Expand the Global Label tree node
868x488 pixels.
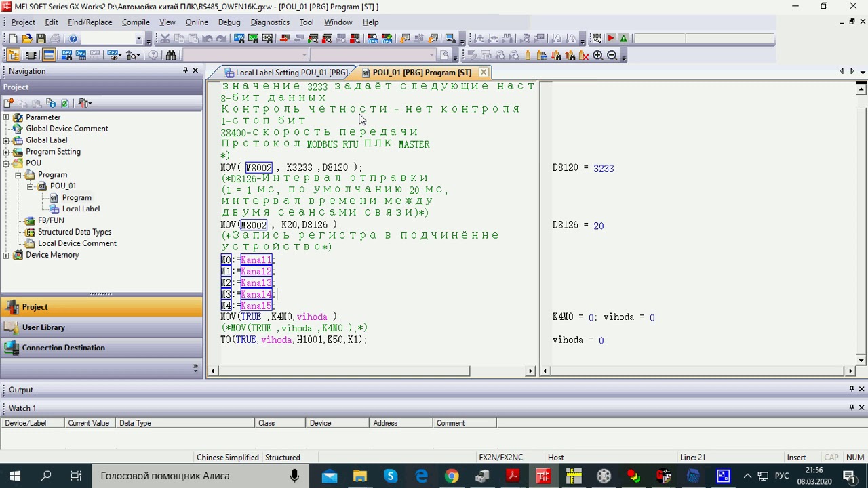(6, 140)
